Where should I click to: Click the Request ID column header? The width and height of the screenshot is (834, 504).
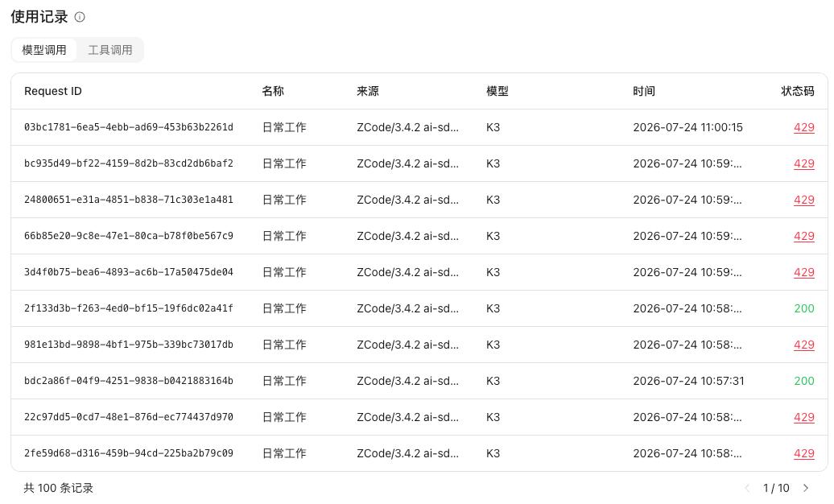[52, 91]
